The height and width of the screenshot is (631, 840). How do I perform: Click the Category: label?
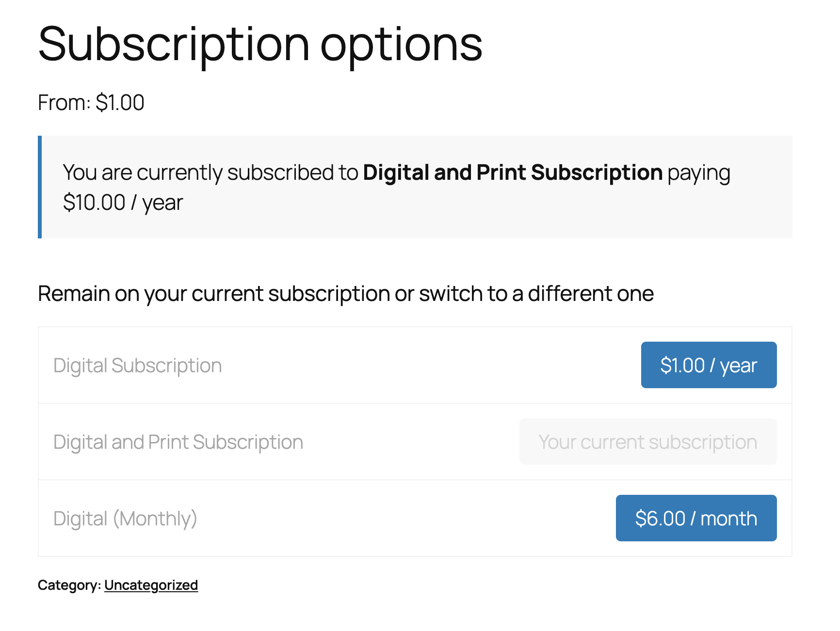[x=69, y=585]
